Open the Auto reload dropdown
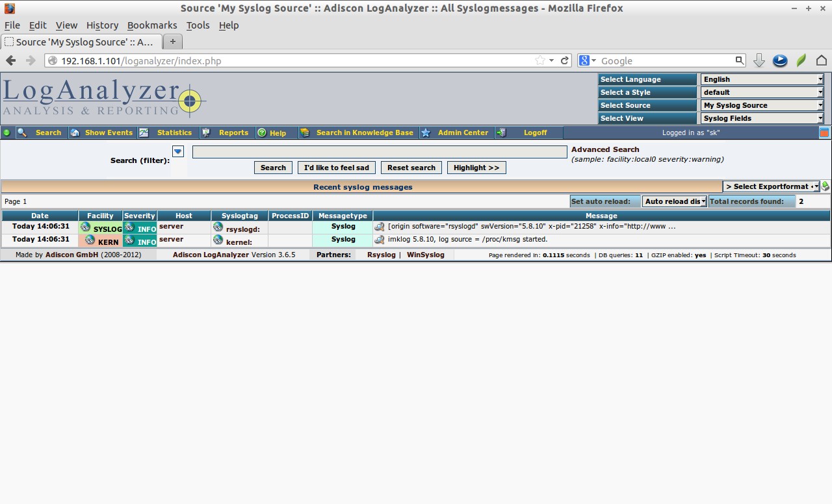832x504 pixels. tap(675, 201)
